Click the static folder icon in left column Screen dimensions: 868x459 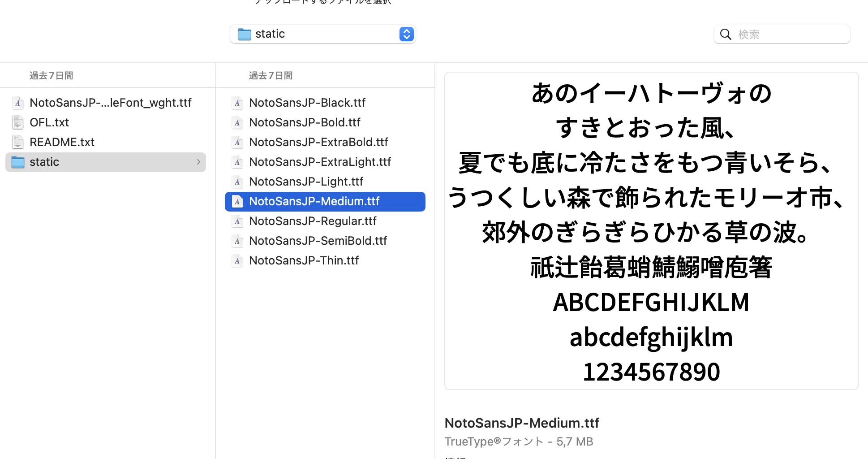pos(18,162)
